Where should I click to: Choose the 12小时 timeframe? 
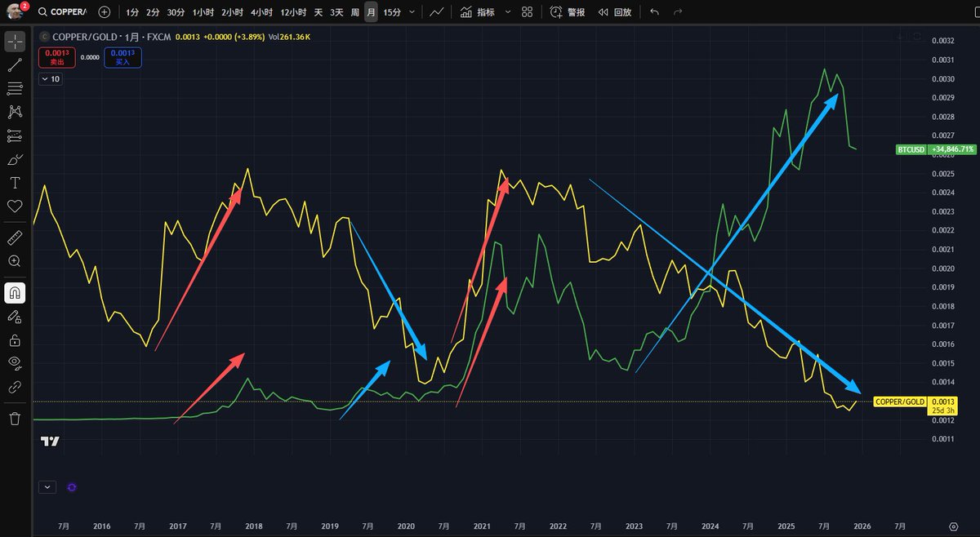293,12
